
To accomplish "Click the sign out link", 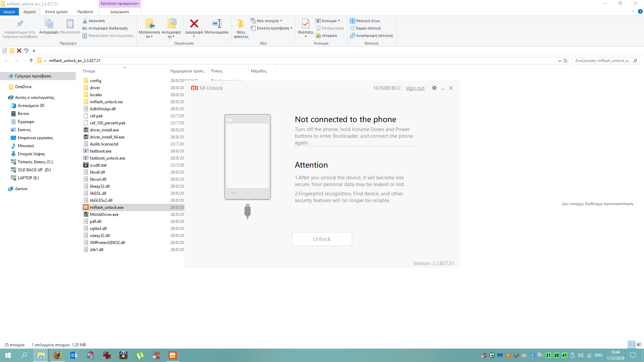I will pos(415,88).
